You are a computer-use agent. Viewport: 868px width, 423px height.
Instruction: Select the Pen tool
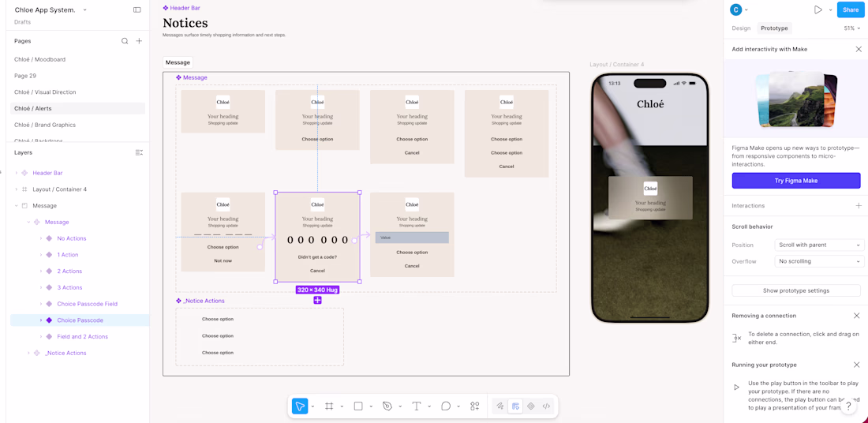coord(387,406)
